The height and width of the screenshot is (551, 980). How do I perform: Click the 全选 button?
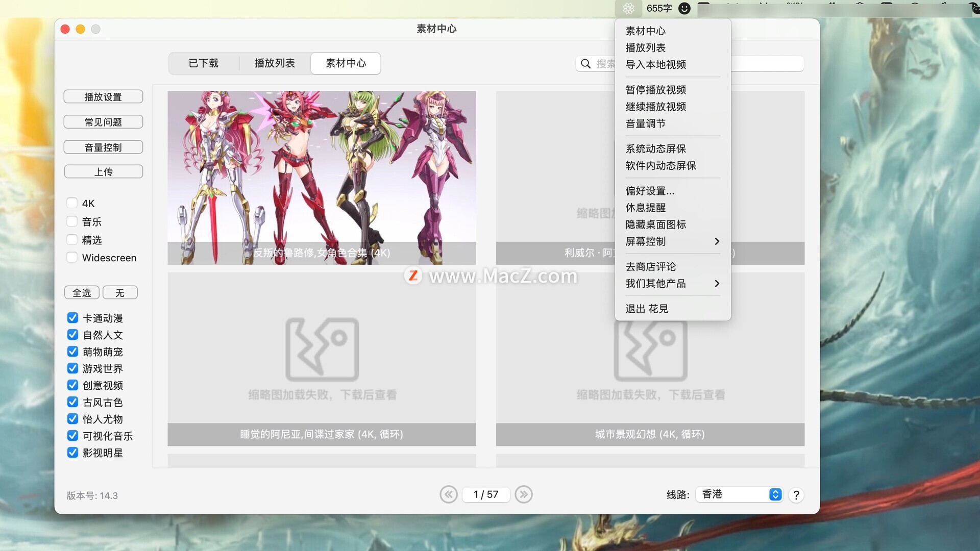click(82, 293)
